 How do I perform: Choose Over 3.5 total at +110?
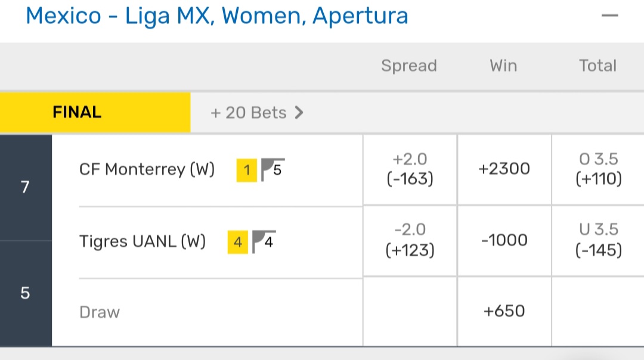click(598, 169)
